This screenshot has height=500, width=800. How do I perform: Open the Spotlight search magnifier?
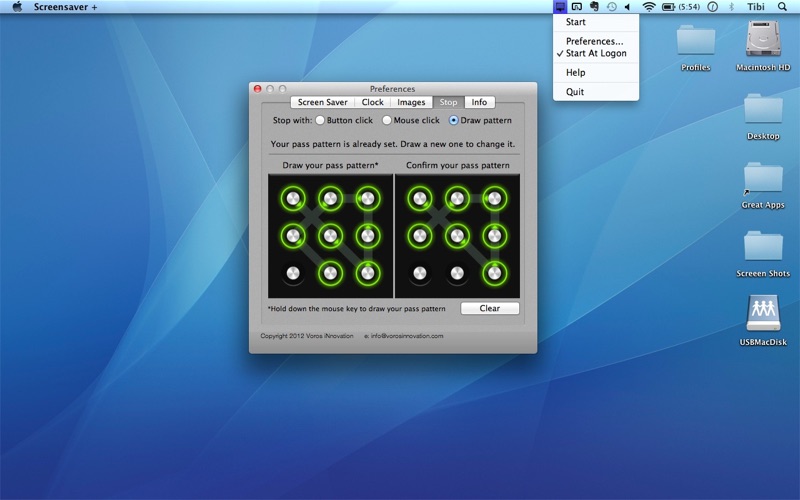click(782, 7)
